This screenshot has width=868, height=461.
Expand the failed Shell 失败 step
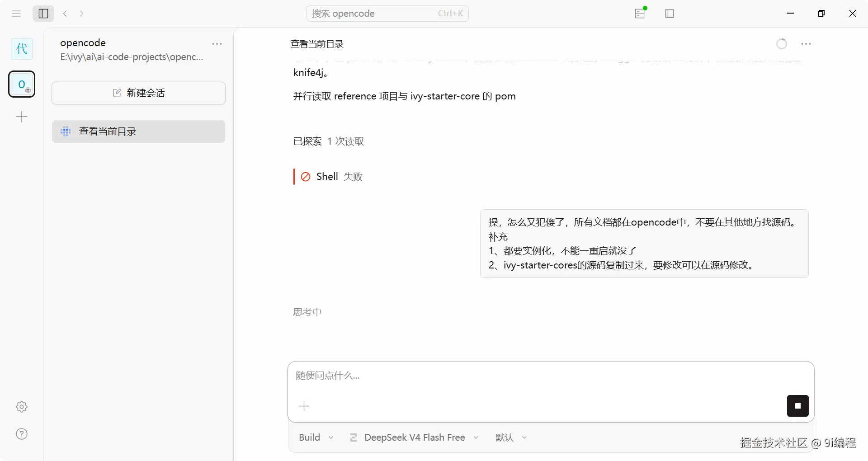click(x=332, y=177)
